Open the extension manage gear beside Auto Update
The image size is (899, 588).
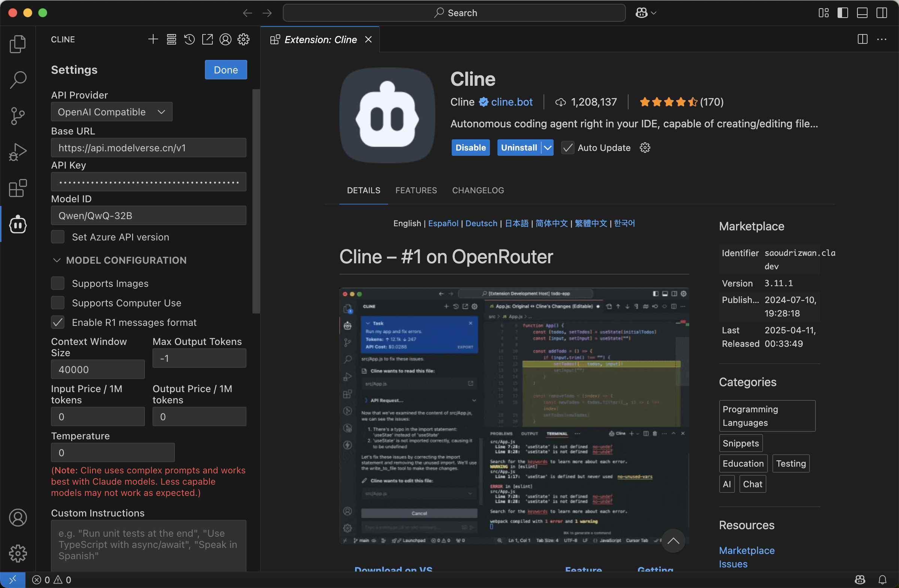pos(645,148)
